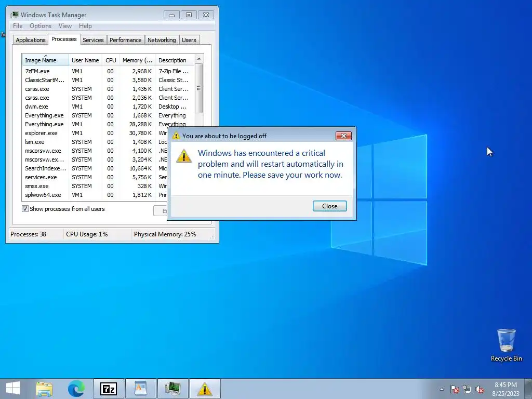Switch to the Networking tab

[162, 40]
